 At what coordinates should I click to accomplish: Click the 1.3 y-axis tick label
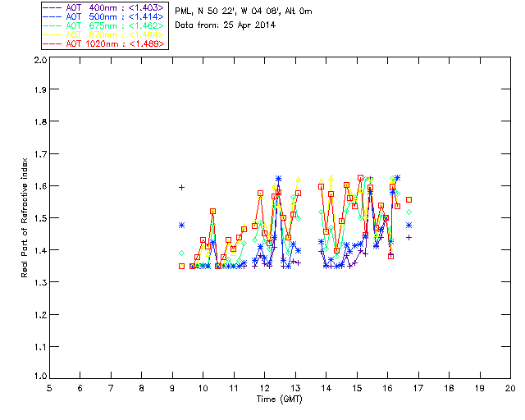tap(40, 283)
